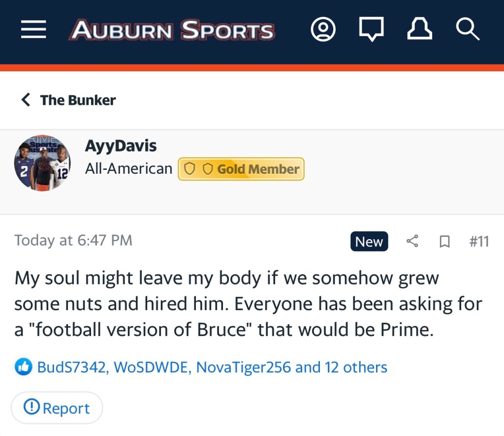Open post number #11 permalink
Screen dimensions: 504x436
point(478,242)
